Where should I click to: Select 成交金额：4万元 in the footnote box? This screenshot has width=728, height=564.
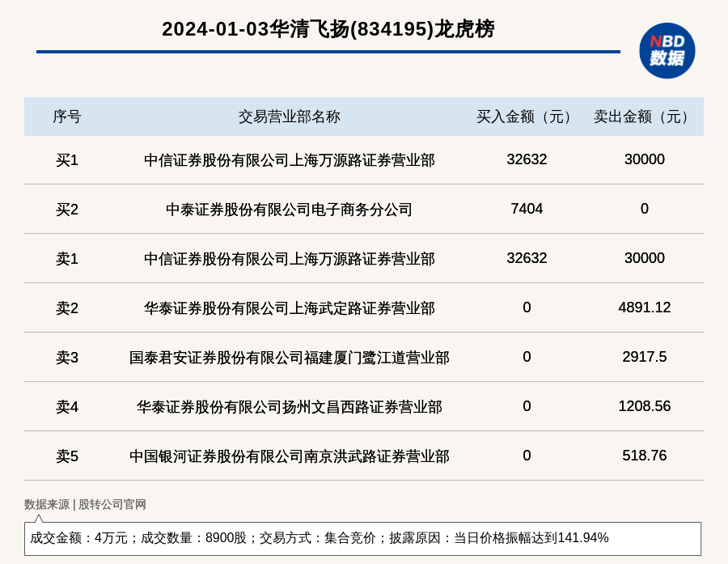(78, 538)
